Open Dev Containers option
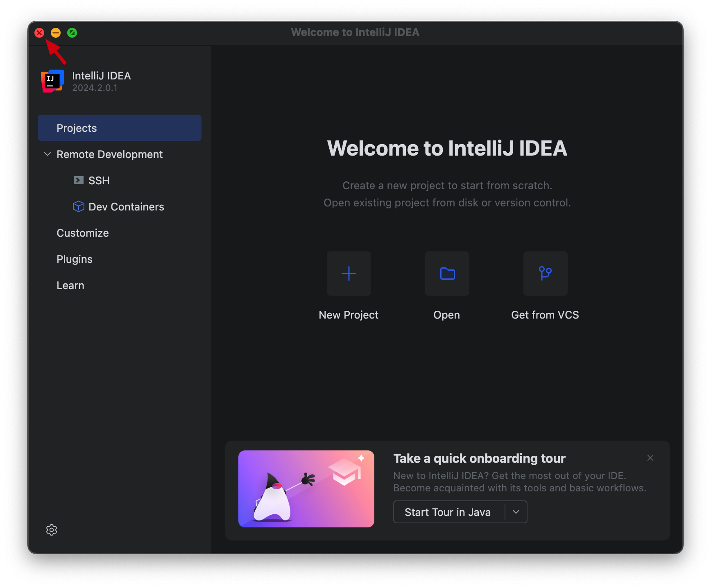The height and width of the screenshot is (588, 711). point(126,207)
